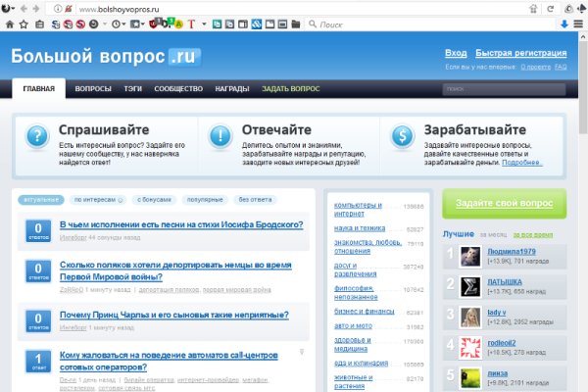Viewport: 588px width, 392px height.
Task: Open the ВОПРОСЫ navigation tab
Action: pyautogui.click(x=93, y=89)
